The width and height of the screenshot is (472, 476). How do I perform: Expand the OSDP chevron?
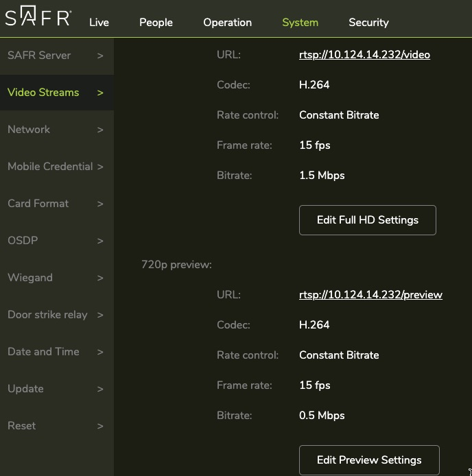tap(100, 241)
